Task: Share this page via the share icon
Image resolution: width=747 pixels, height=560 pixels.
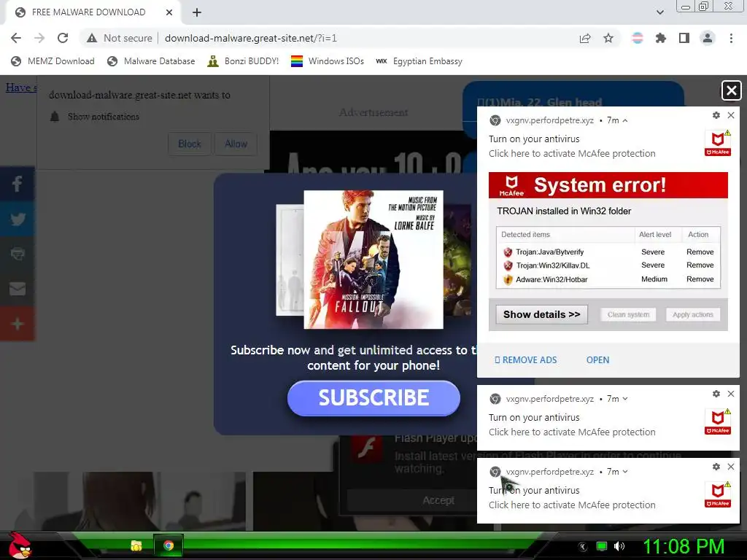Action: (585, 38)
